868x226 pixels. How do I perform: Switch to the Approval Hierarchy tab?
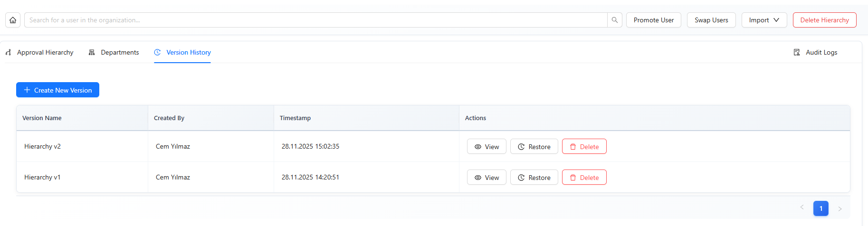45,52
